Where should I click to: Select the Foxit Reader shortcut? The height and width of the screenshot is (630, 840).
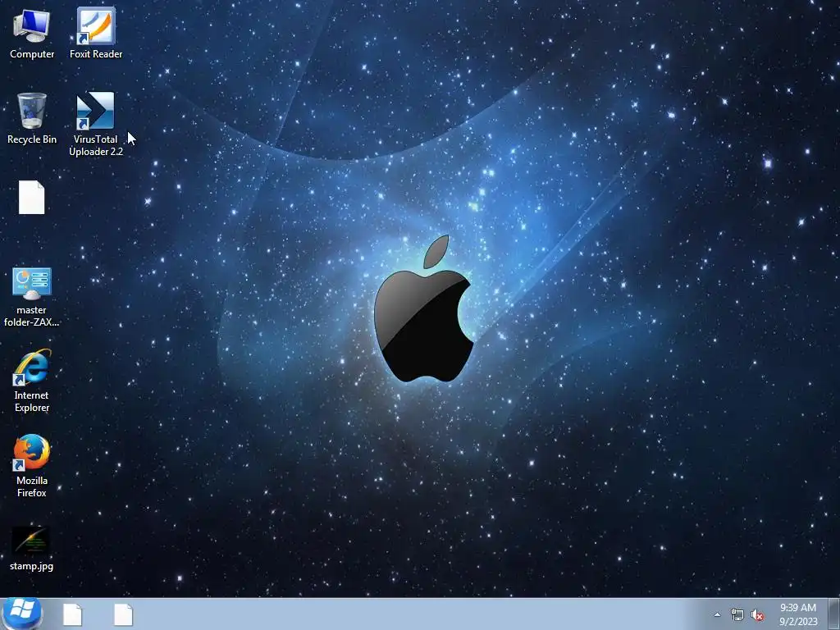96,33
